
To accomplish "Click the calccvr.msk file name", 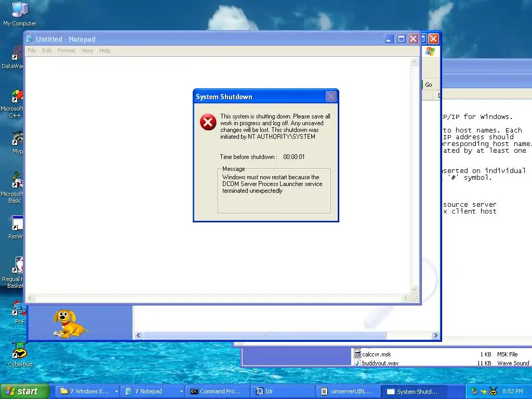I will tap(377, 354).
